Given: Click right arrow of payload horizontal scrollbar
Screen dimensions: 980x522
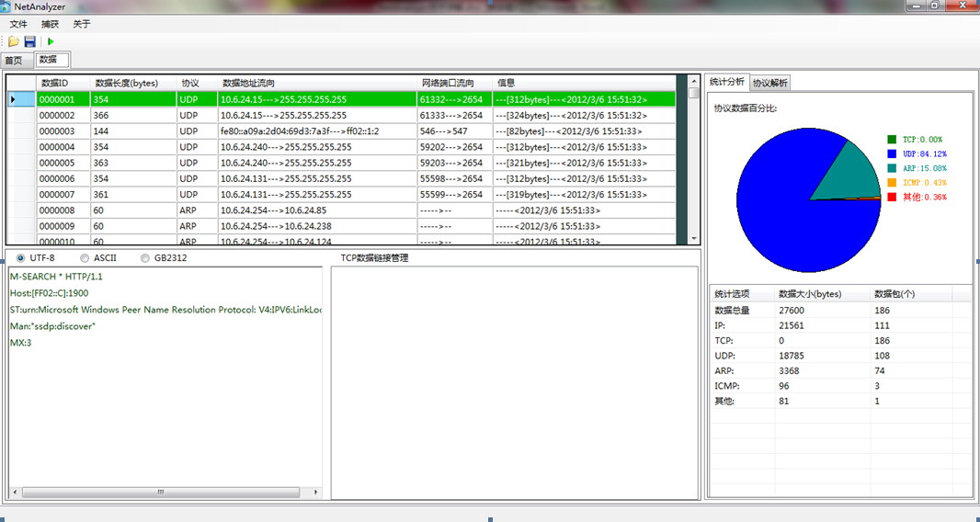Looking at the screenshot, I should 315,493.
